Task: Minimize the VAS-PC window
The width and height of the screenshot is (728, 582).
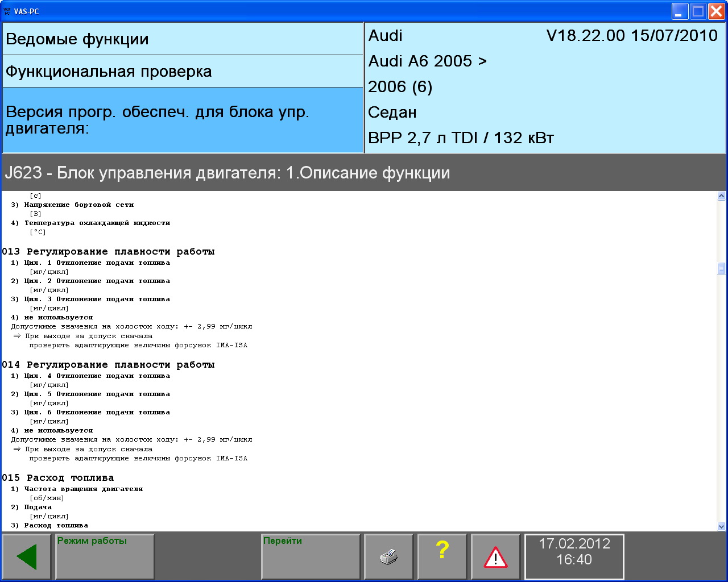Action: 680,11
